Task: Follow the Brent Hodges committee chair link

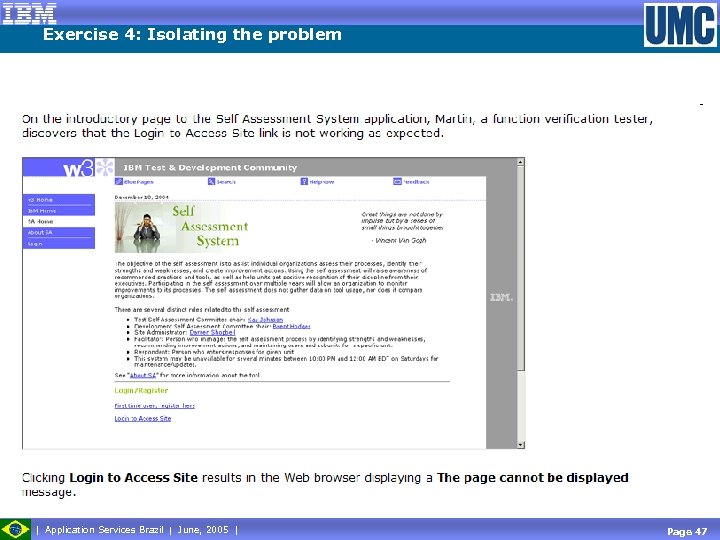Action: (291, 326)
